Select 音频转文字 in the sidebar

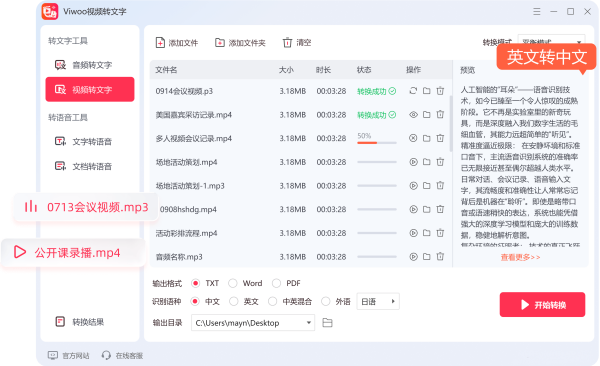tap(90, 65)
